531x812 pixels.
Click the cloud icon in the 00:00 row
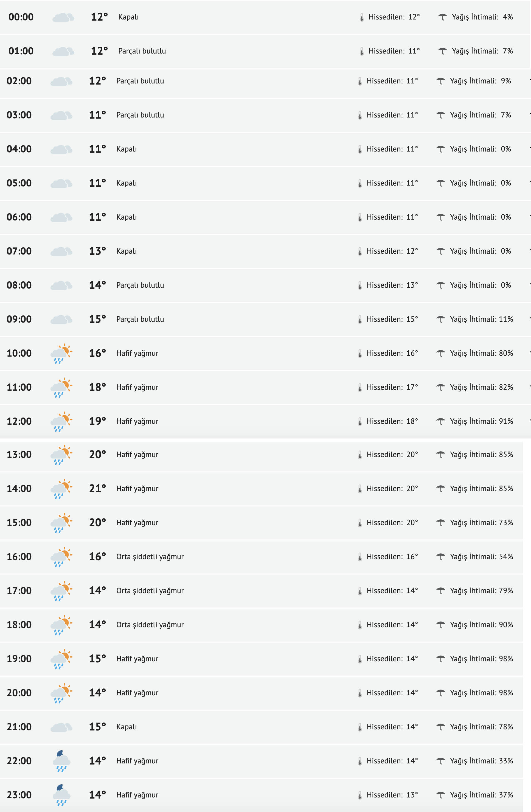63,17
